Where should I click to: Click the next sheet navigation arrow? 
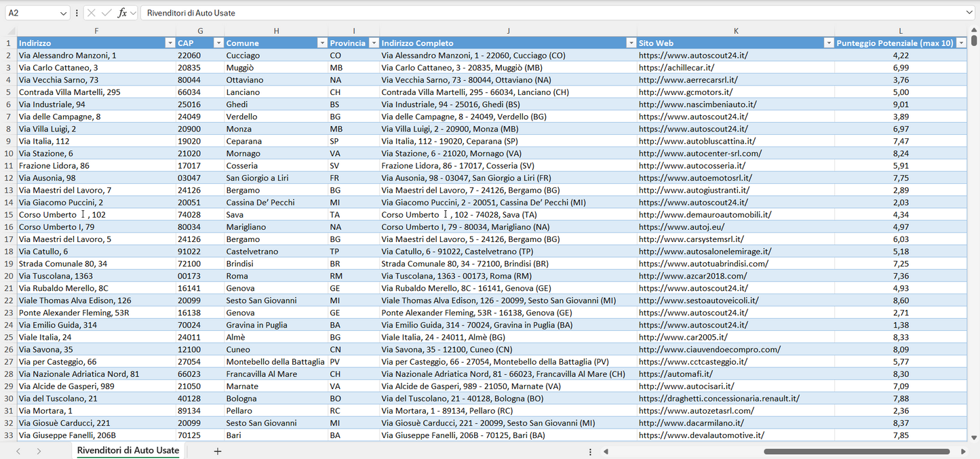pos(39,451)
